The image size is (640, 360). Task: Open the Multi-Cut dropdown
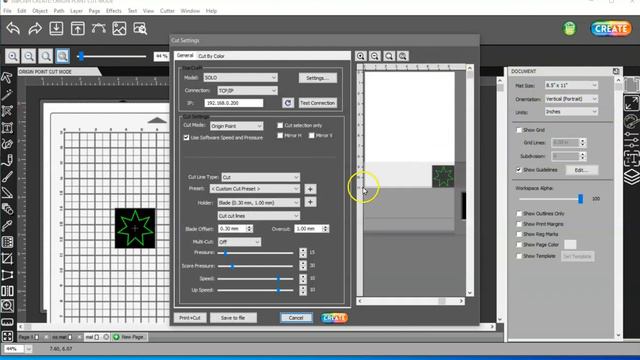coord(239,242)
